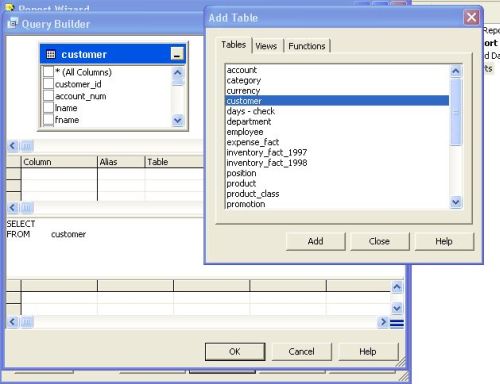This screenshot has width=500, height=384.
Task: Switch to the Tables tab
Action: click(x=233, y=45)
